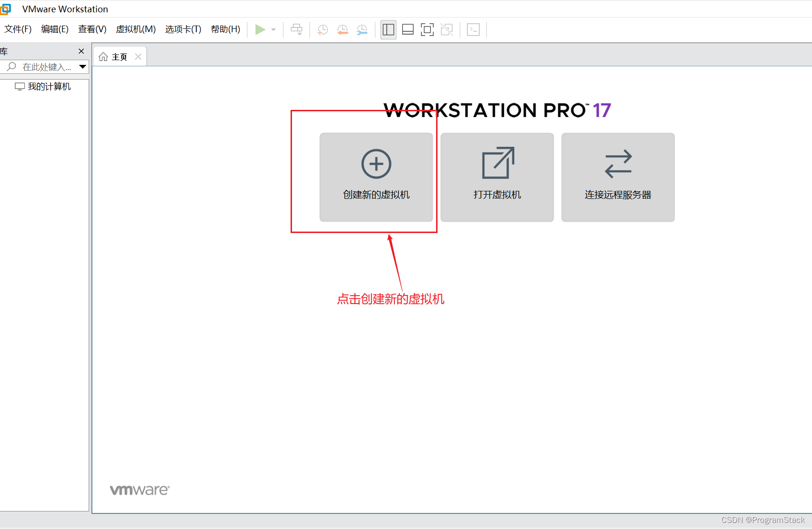
Task: Revert to snapshot toolbar icon
Action: coord(342,29)
